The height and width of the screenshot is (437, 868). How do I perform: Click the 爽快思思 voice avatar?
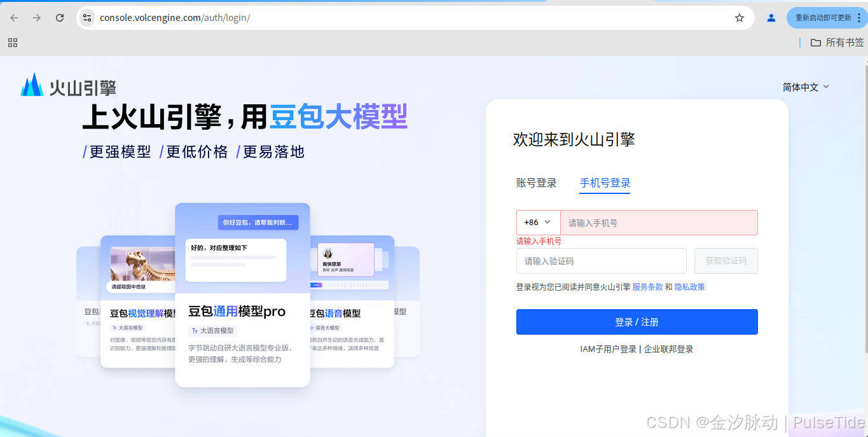pyautogui.click(x=328, y=253)
